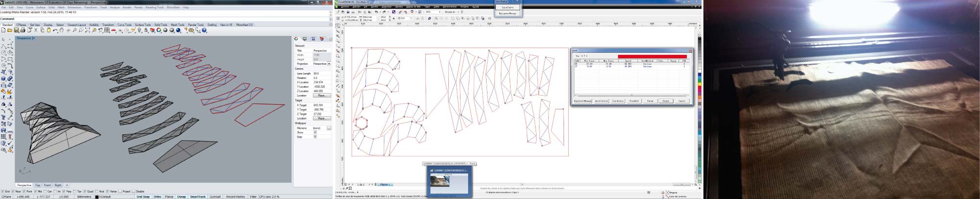980x199 pixels.
Task: Switch to the Top viewport tab
Action: (x=38, y=185)
